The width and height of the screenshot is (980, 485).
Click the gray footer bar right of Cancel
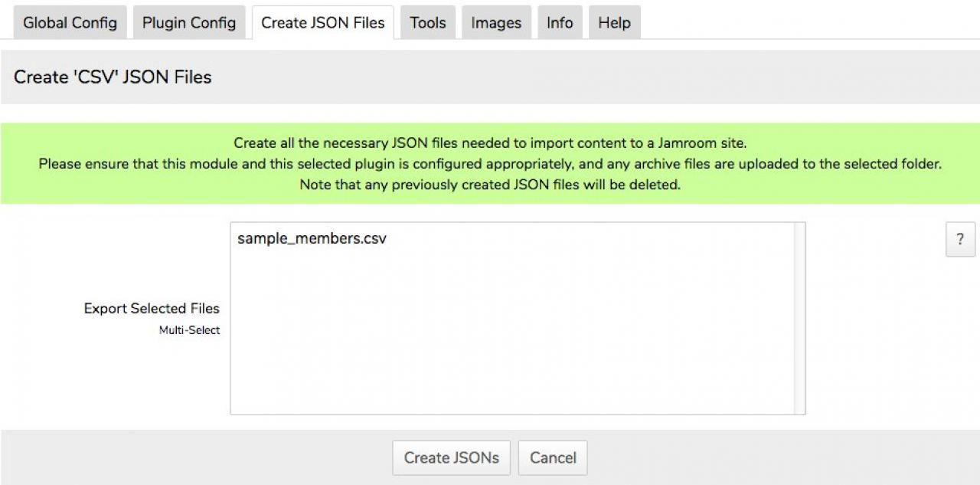(x=766, y=457)
